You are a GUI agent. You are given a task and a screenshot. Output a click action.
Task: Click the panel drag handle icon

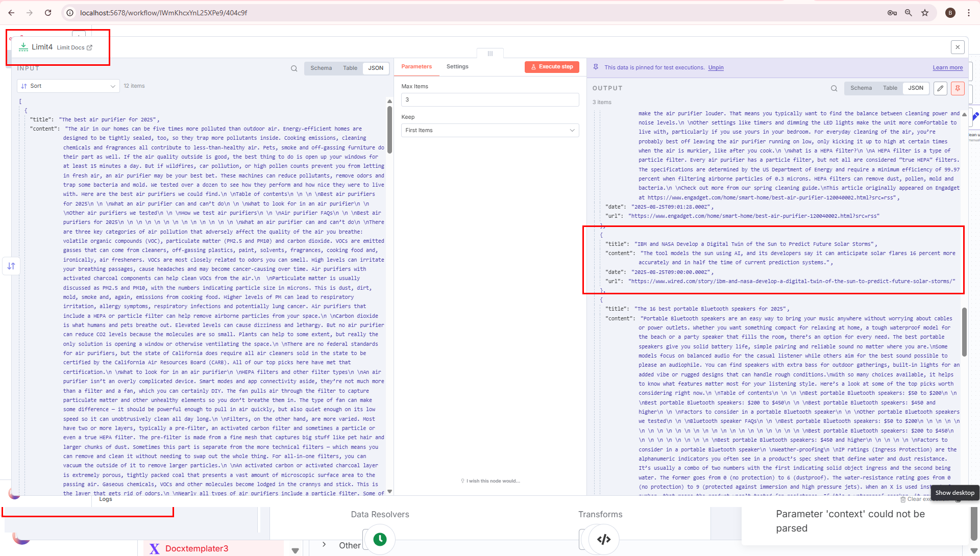click(x=490, y=54)
